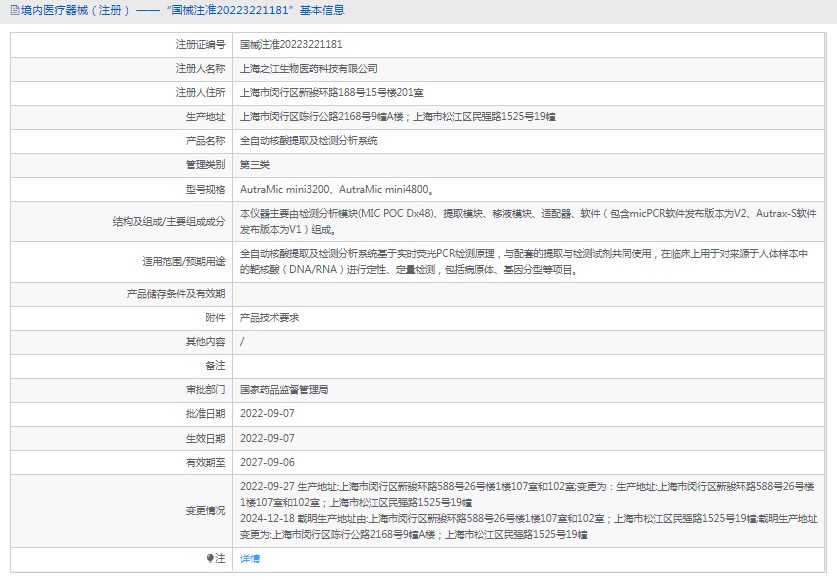Click the 2024-12-18 change record line
This screenshot has width=837, height=580.
click(x=528, y=518)
